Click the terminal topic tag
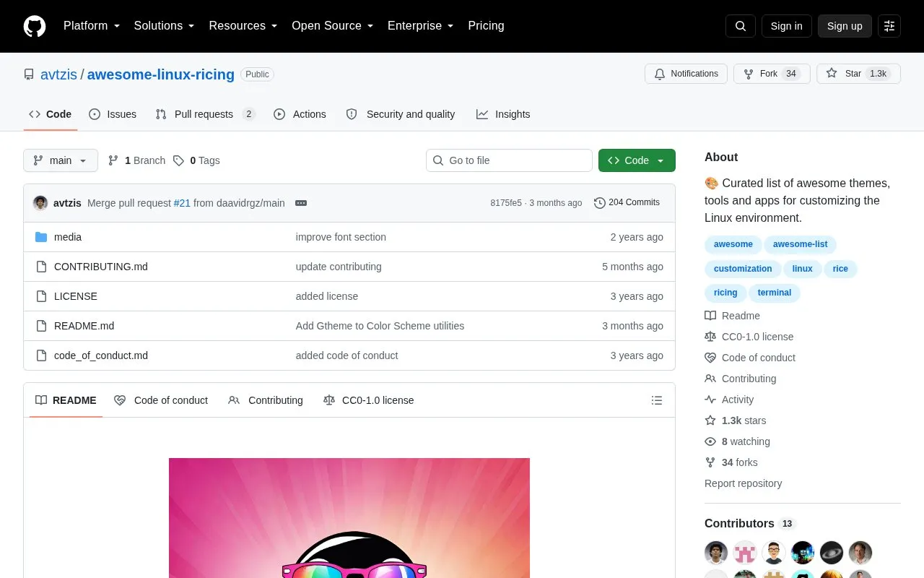This screenshot has height=578, width=924. (x=775, y=293)
